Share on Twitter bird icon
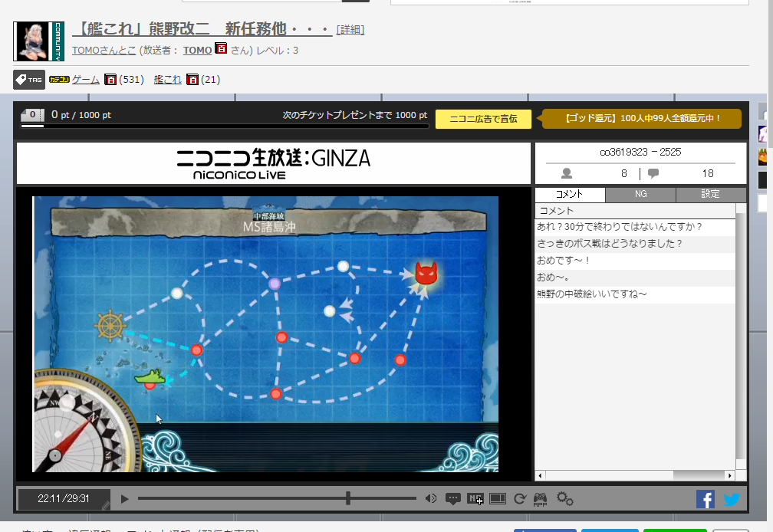773x532 pixels. click(732, 500)
